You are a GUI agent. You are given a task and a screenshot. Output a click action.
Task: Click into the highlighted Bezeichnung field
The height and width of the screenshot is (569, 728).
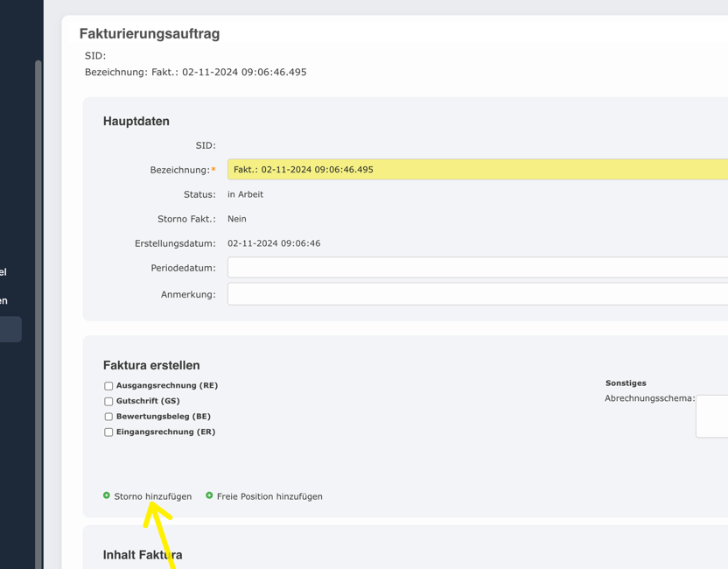[437, 169]
